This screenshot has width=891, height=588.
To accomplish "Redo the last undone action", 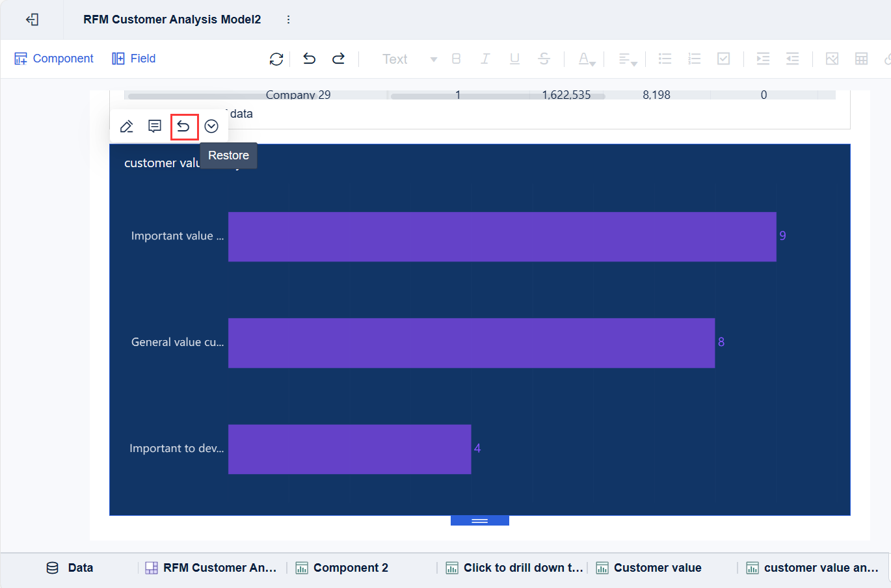I will click(338, 59).
